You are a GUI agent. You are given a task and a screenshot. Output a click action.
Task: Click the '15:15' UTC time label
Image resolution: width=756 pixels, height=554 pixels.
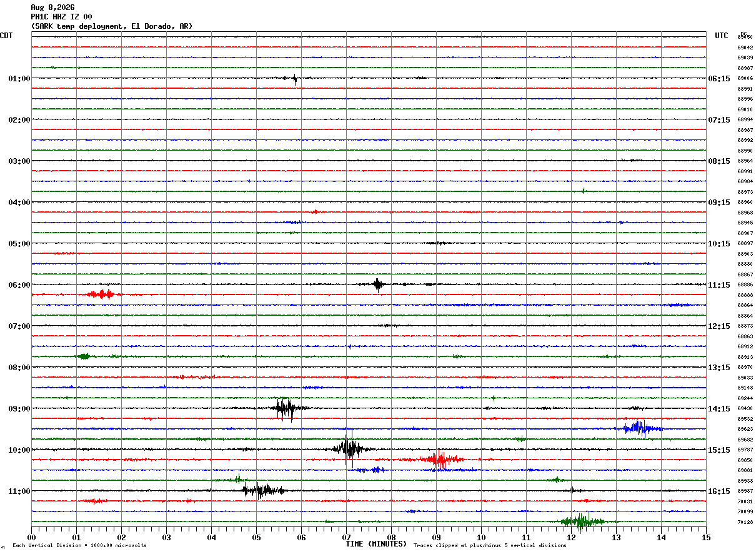coord(719,450)
